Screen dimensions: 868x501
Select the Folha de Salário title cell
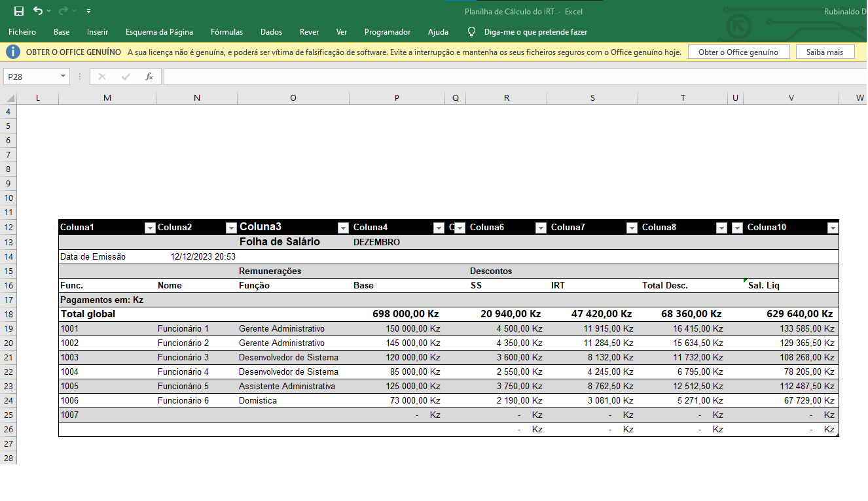pos(293,242)
